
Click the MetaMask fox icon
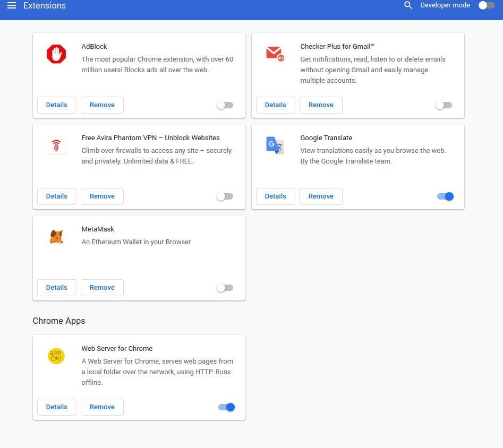tap(56, 237)
